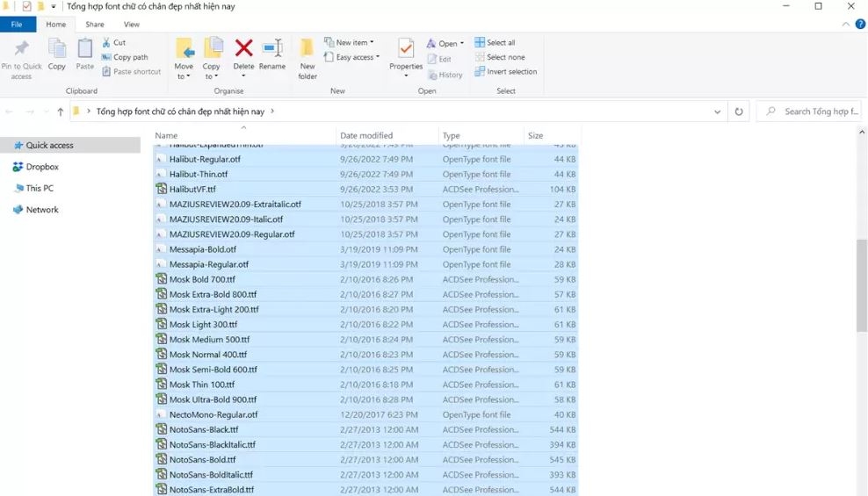Open the File menu
Viewport: 868px width, 496px height.
[x=18, y=25]
